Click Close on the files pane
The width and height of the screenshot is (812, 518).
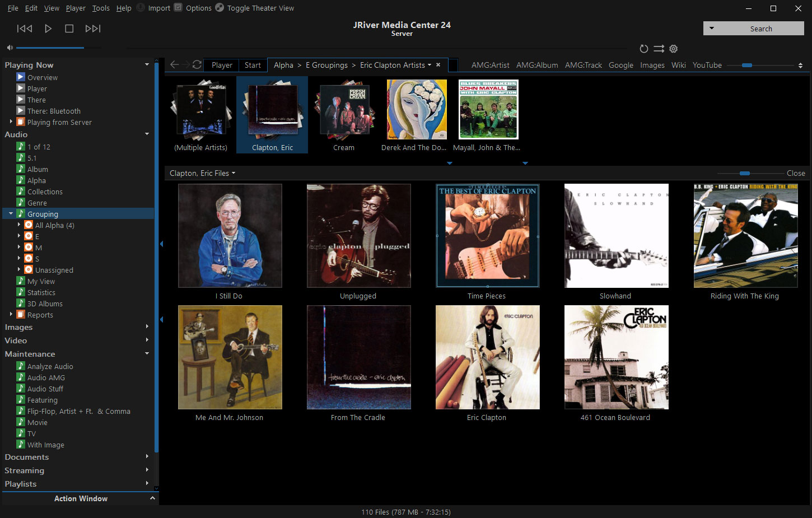click(x=796, y=173)
